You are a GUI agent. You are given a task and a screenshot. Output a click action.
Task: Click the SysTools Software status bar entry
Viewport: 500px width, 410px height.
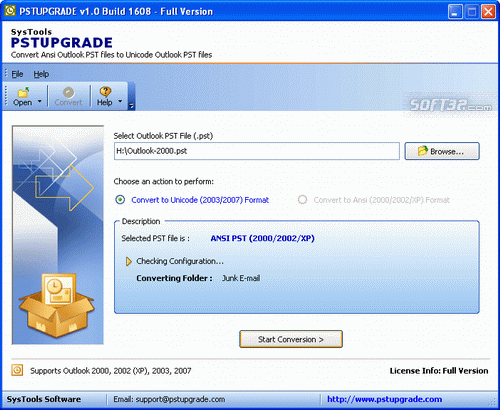pyautogui.click(x=44, y=399)
